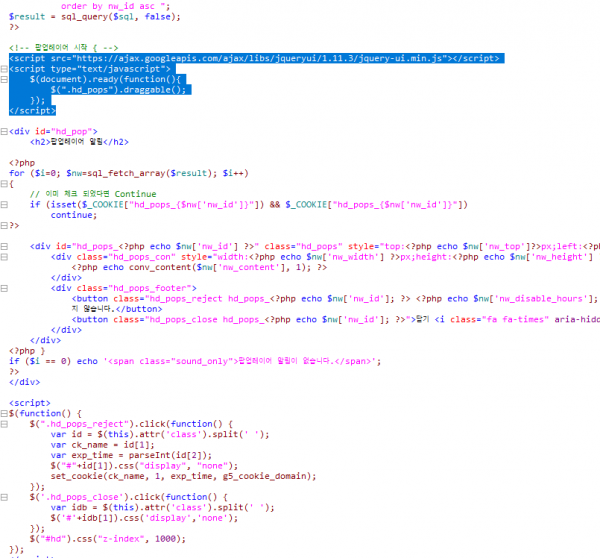
Task: Click the $(".hd_pops").draggable(); line
Action: [x=118, y=90]
